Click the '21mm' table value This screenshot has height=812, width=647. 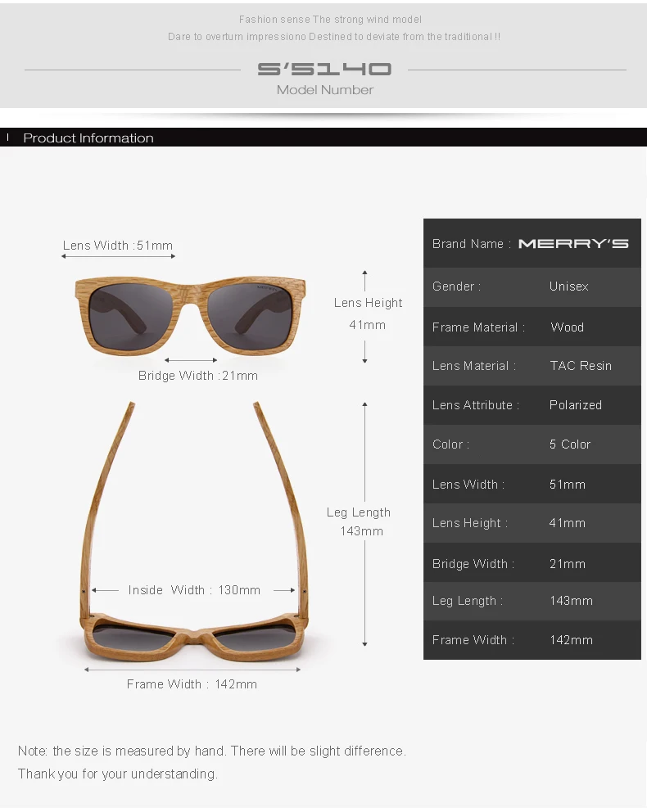tap(568, 564)
